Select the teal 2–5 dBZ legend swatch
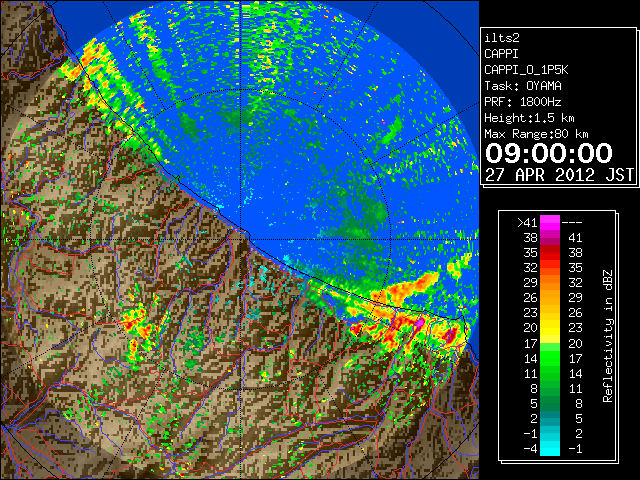640x480 pixels. (550, 418)
